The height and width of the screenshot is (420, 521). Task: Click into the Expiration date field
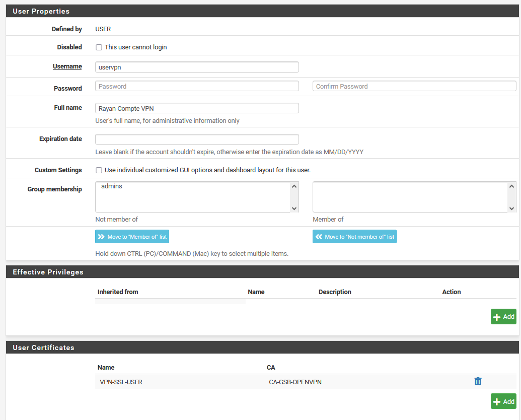[x=196, y=139]
